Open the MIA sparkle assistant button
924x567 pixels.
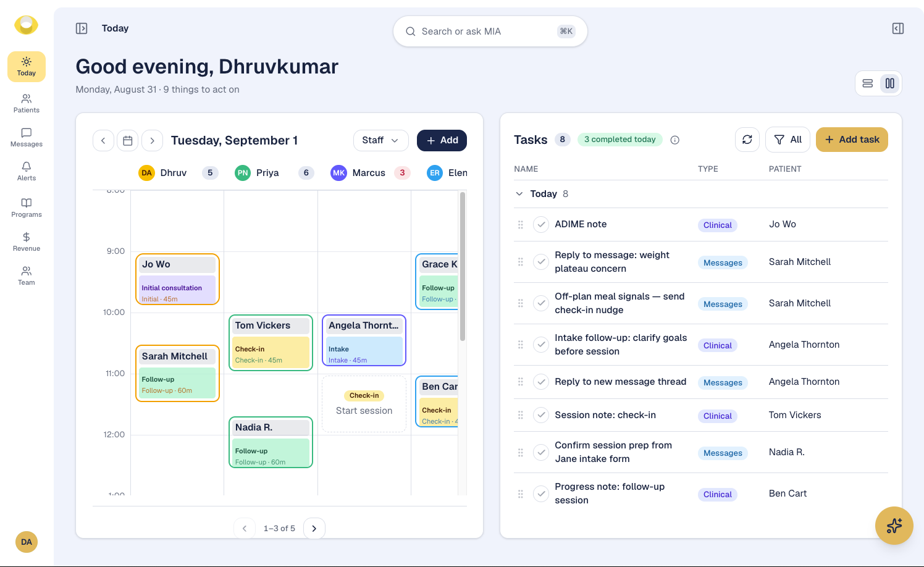point(894,526)
